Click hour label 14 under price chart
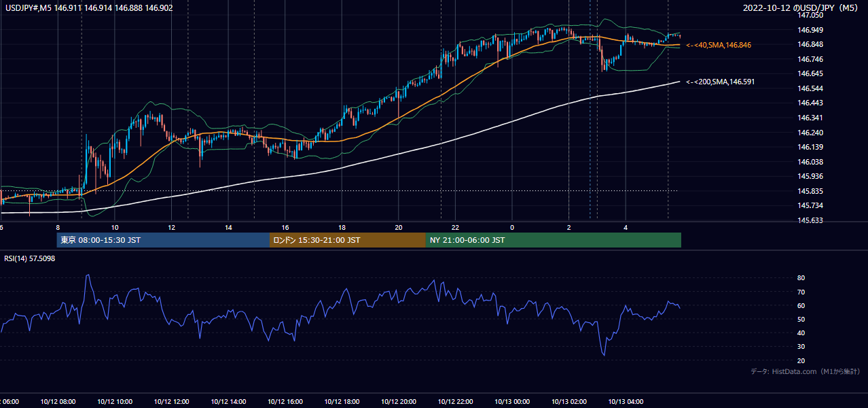The width and height of the screenshot is (868, 408). 228,227
